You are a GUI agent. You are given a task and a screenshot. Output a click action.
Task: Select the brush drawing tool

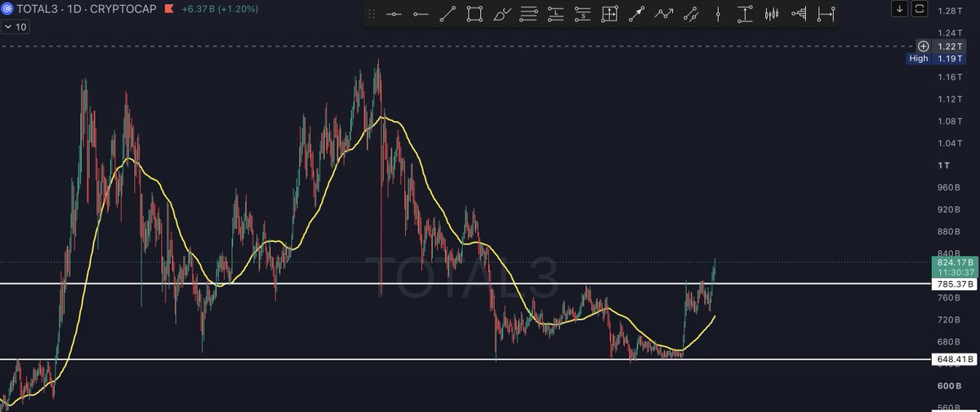pyautogui.click(x=502, y=14)
